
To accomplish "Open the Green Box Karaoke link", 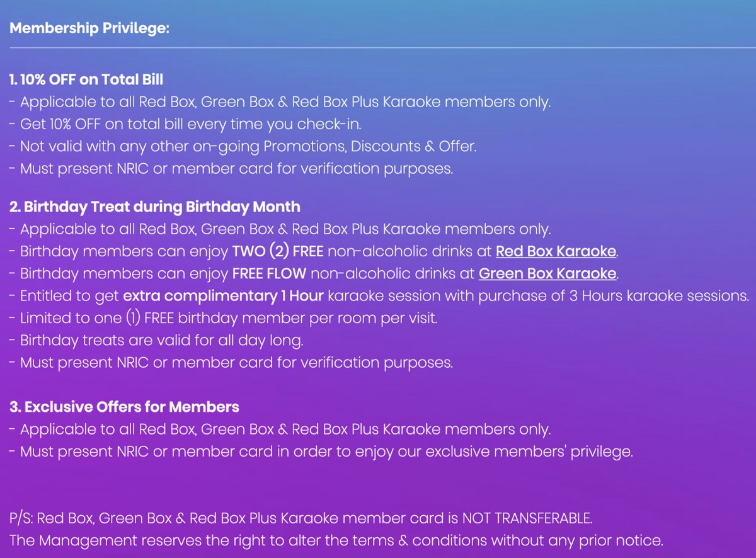I will click(x=548, y=273).
